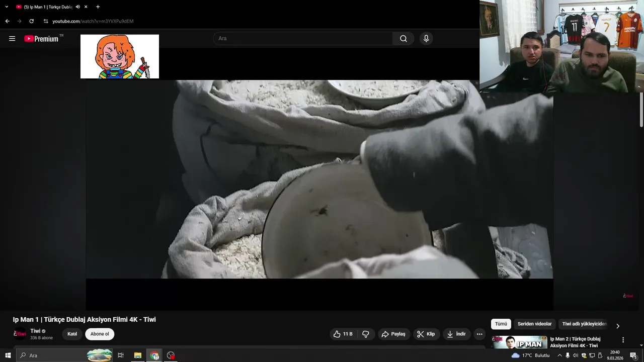Open network status tray icon
This screenshot has height=362, width=644.
pyautogui.click(x=592, y=355)
